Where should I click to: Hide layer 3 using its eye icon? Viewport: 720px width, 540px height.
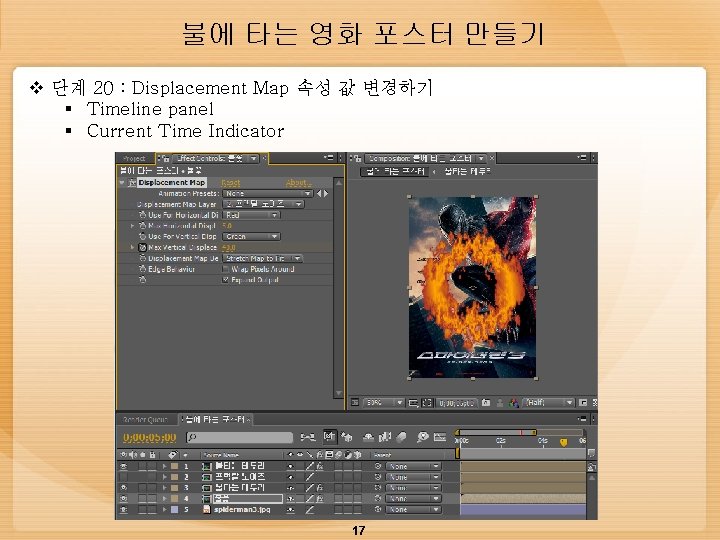[124, 488]
